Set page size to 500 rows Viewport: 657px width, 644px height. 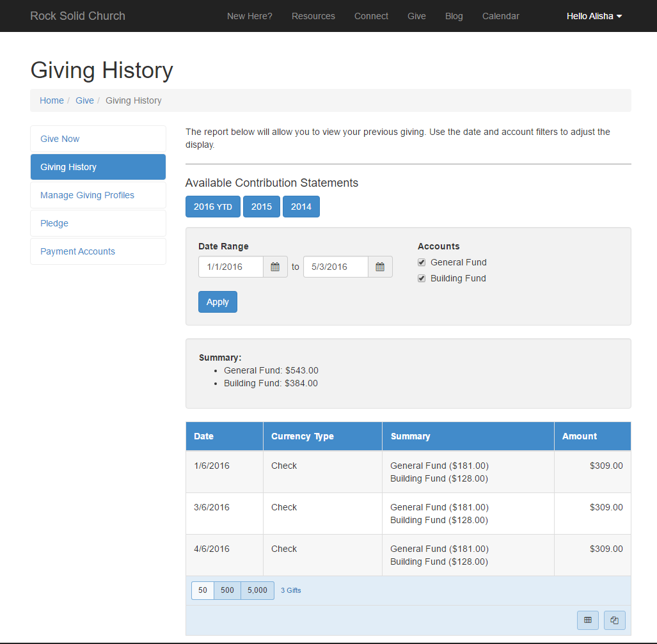(227, 590)
